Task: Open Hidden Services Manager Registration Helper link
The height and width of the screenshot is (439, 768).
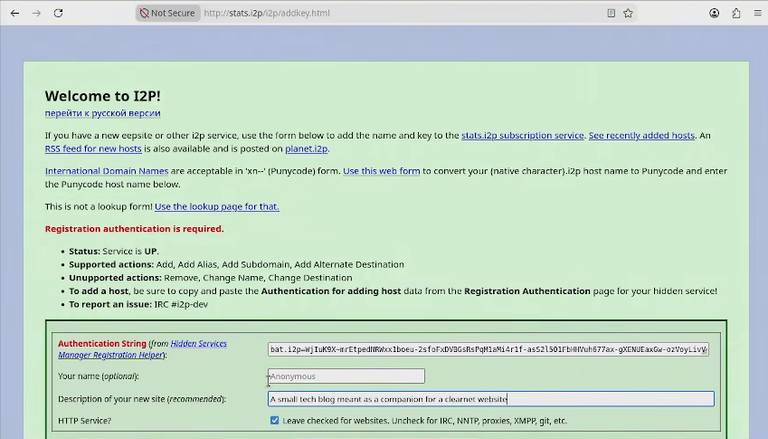Action: point(142,349)
